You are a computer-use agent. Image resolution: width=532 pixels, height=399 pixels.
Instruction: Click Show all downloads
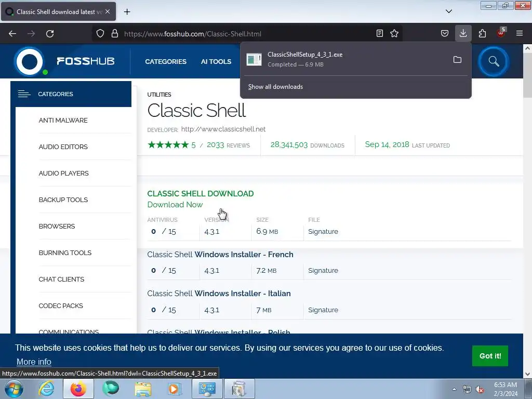[275, 87]
